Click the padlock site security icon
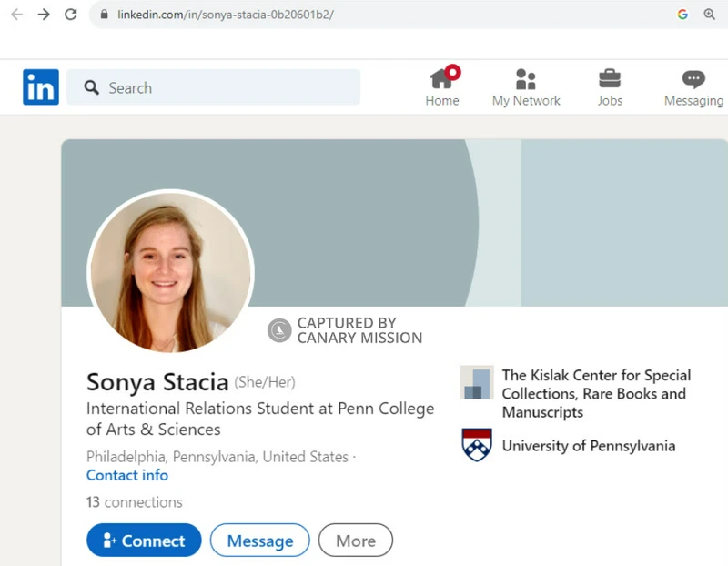Viewport: 728px width, 566px height. point(105,15)
